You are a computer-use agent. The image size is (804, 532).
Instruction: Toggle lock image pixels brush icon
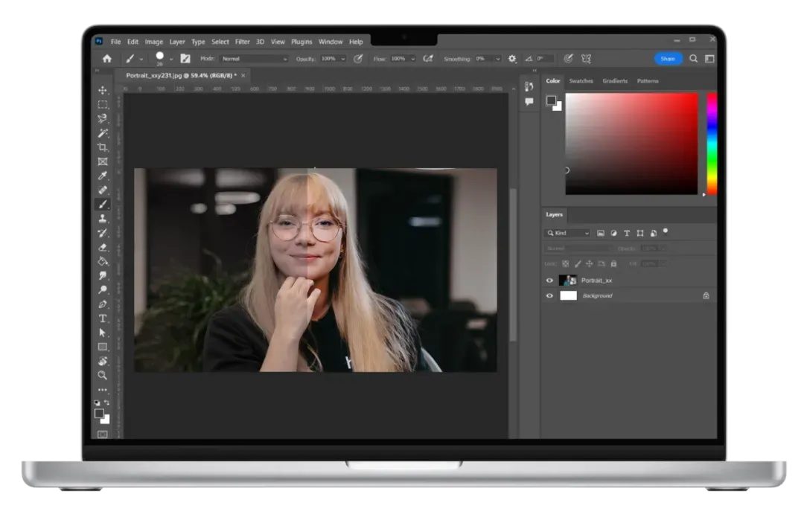click(578, 263)
